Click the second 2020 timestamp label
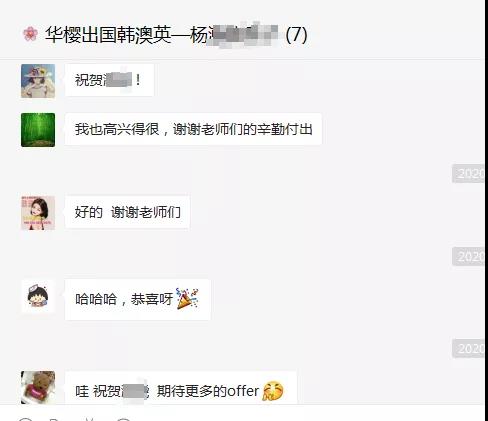 468,257
